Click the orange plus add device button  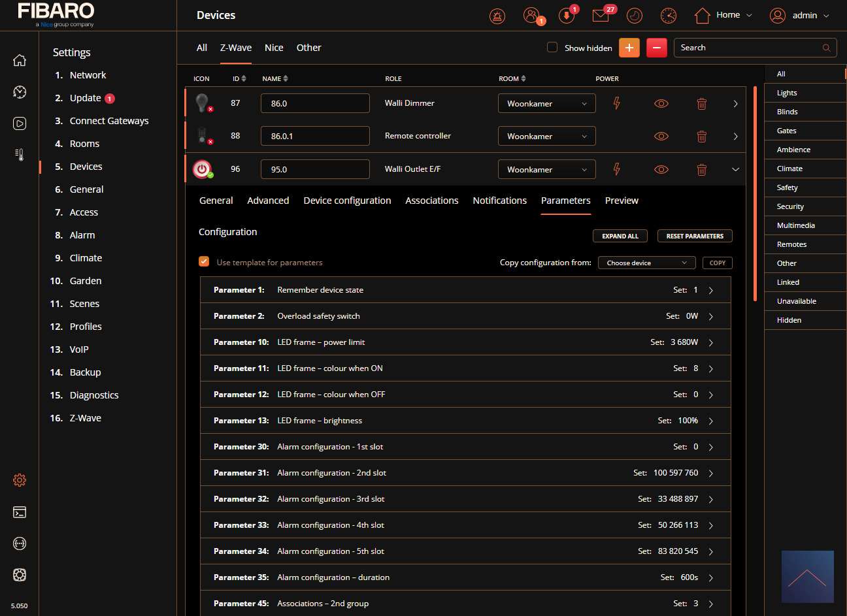tap(629, 48)
